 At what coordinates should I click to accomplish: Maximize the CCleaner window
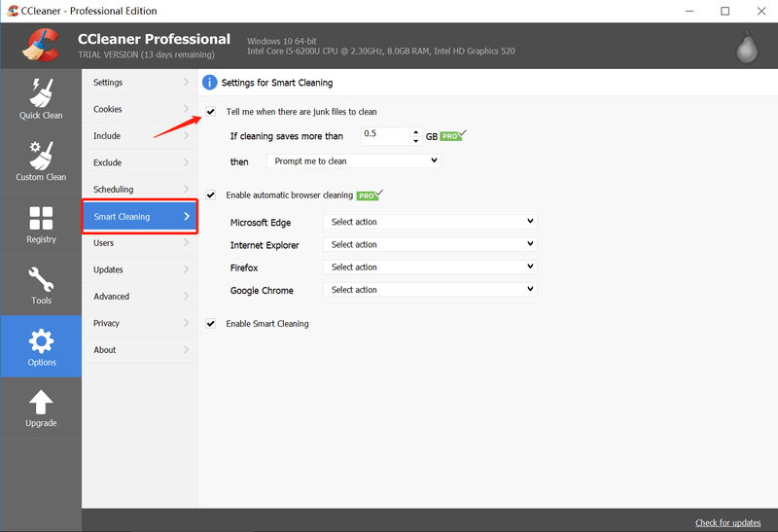[725, 11]
